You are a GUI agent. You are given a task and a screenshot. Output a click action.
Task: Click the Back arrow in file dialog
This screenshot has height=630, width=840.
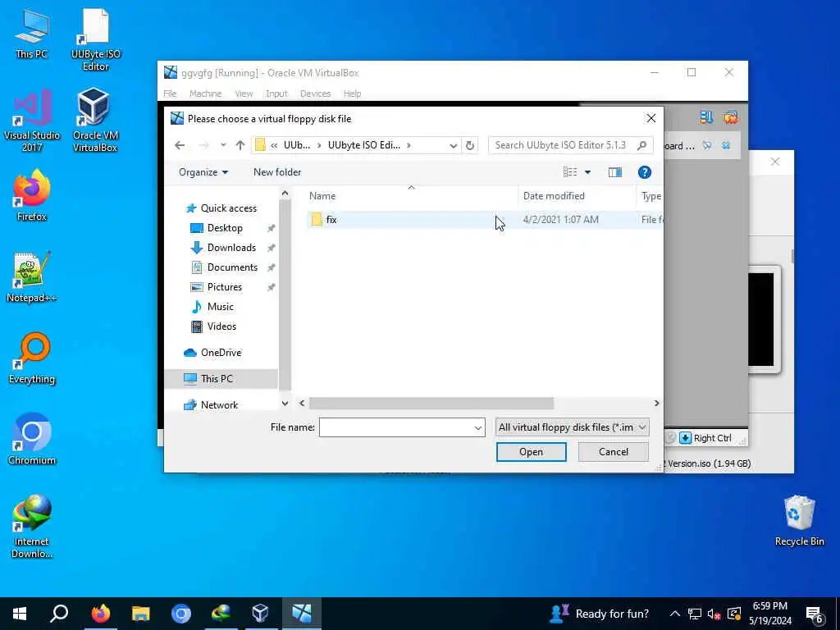point(180,145)
